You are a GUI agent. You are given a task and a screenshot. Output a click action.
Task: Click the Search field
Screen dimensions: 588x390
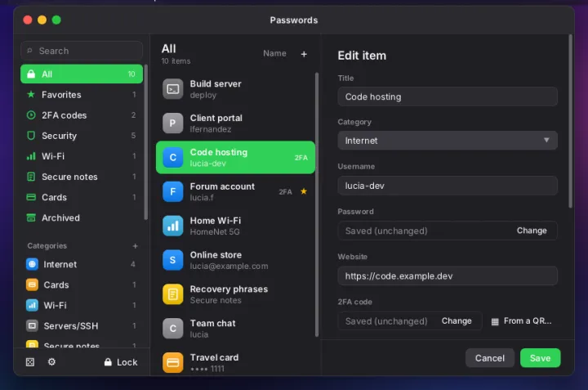click(82, 51)
